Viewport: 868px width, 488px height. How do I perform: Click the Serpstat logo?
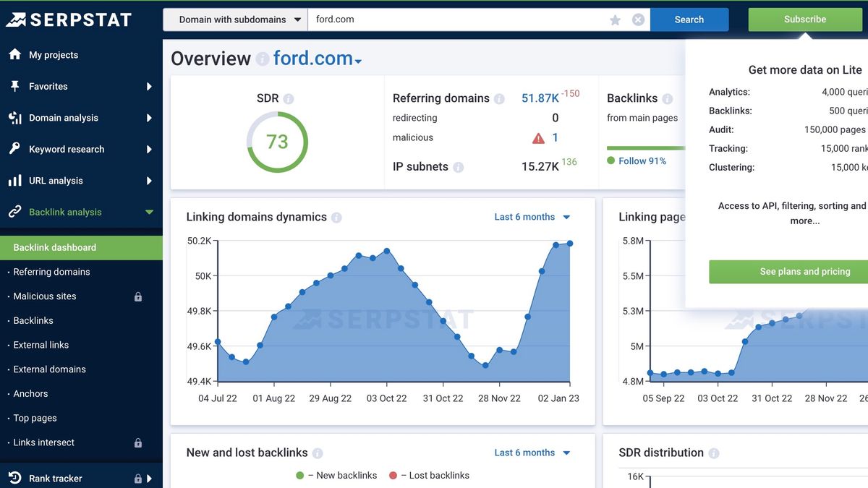[69, 19]
